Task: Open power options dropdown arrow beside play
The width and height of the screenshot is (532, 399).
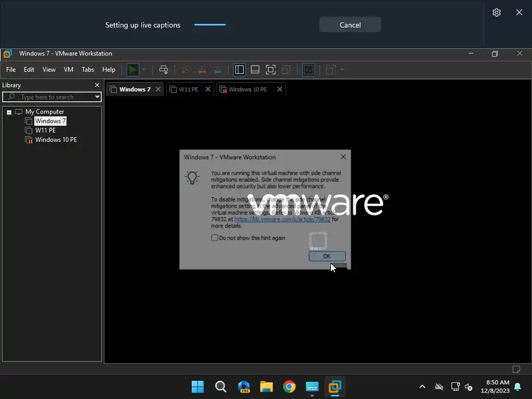Action: 144,70
